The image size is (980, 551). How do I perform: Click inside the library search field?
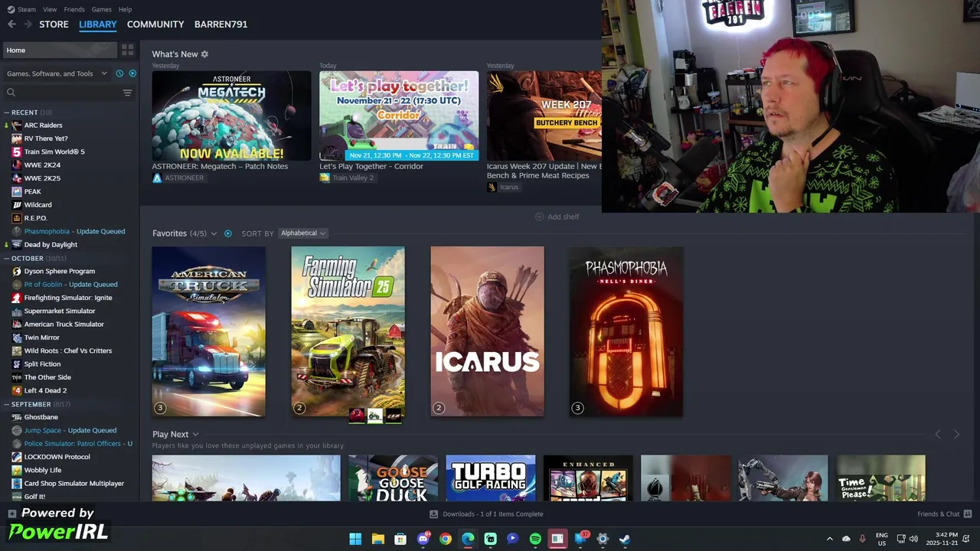pyautogui.click(x=67, y=93)
